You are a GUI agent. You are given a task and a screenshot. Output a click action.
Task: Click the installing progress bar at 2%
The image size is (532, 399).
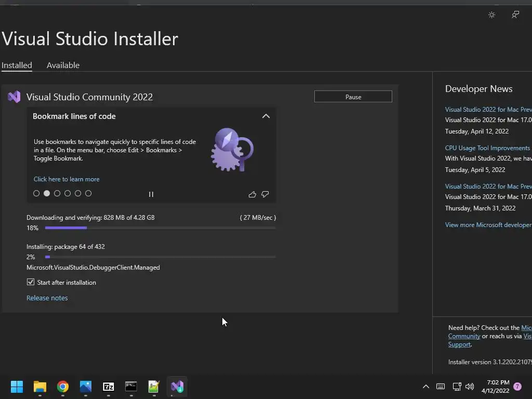[160, 257]
